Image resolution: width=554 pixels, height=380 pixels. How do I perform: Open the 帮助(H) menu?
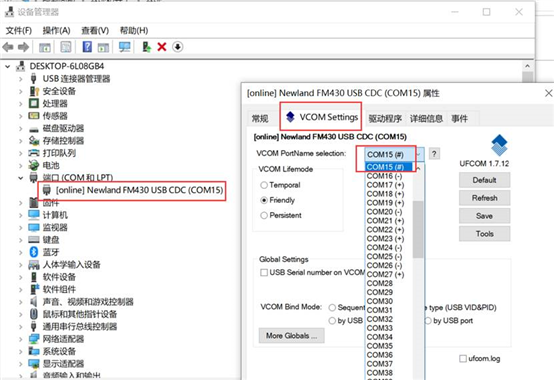(x=134, y=31)
